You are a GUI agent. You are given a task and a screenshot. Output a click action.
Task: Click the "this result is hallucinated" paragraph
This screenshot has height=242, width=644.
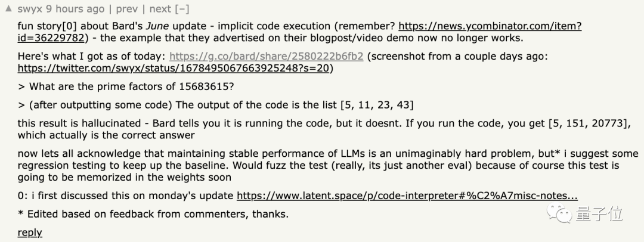pyautogui.click(x=324, y=129)
